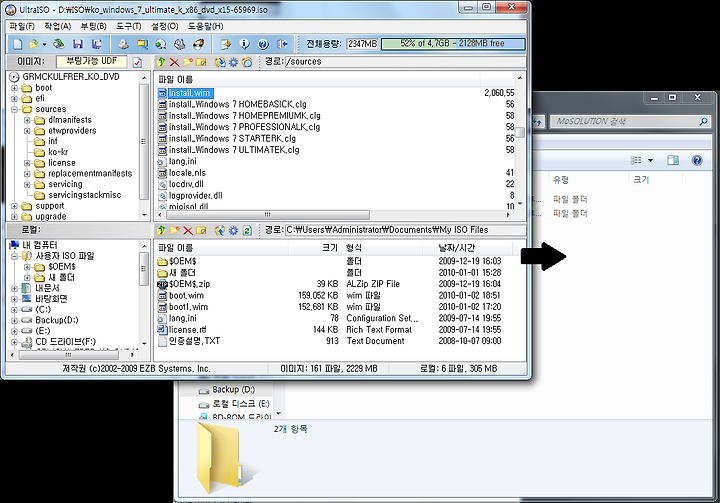Select install.wim in image file list
The height and width of the screenshot is (503, 720).
(190, 93)
